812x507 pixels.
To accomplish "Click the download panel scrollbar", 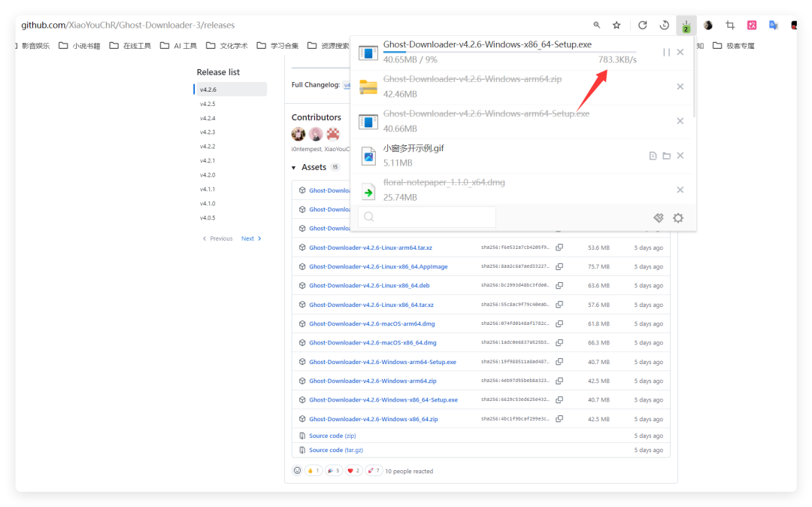I will (x=693, y=77).
